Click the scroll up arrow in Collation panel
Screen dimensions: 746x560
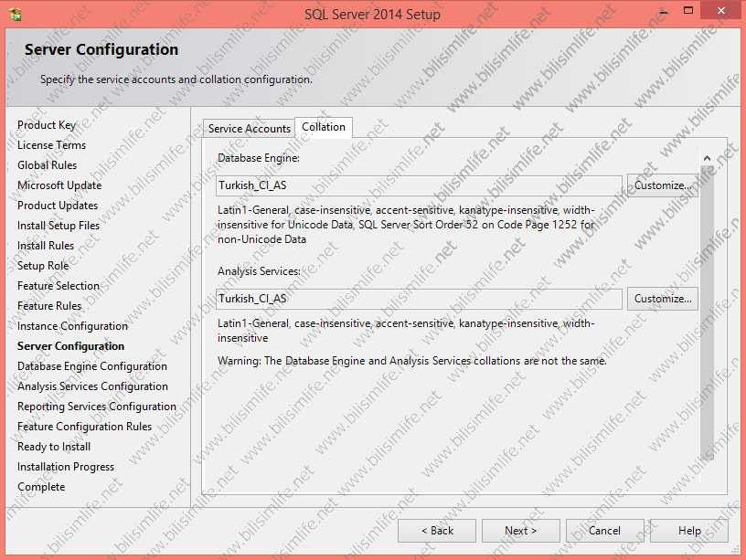707,158
